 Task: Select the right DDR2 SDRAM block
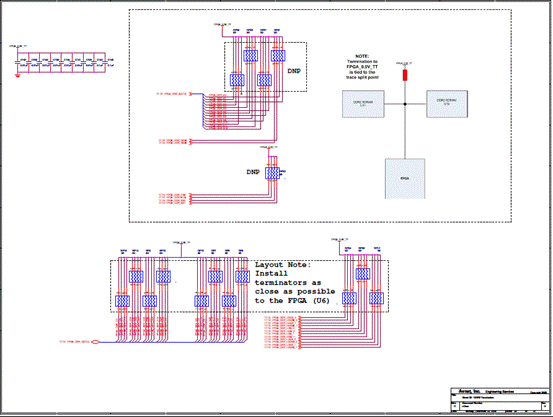coord(447,104)
